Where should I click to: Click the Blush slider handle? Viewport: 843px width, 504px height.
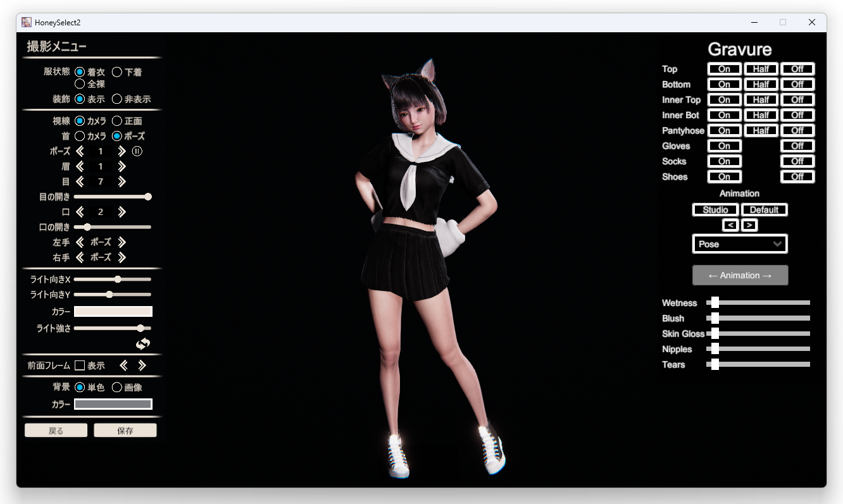pos(715,318)
